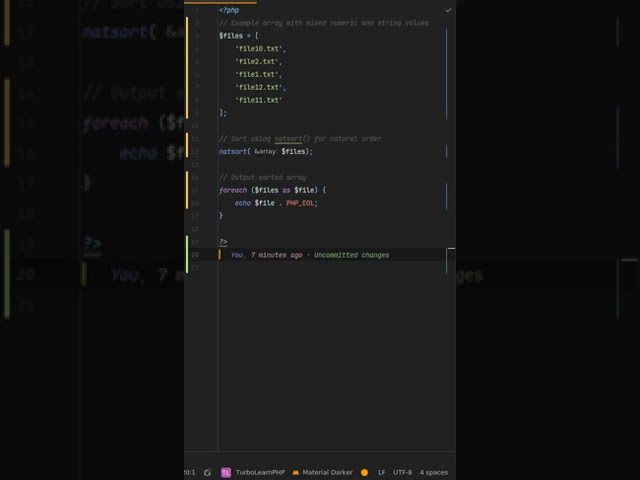Click the cursor position indicator in status bar
The width and height of the screenshot is (640, 480).
[x=189, y=472]
